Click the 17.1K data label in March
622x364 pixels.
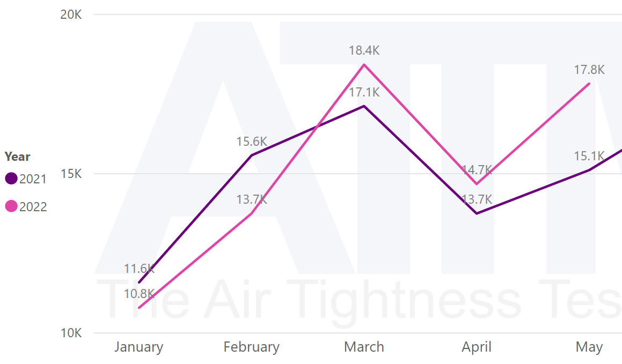364,92
